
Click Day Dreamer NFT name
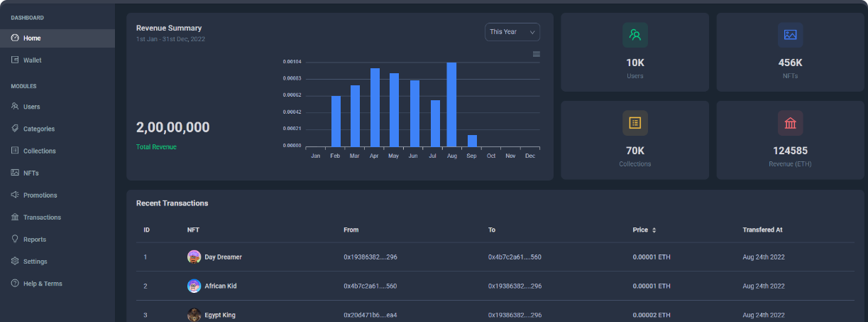(224, 257)
